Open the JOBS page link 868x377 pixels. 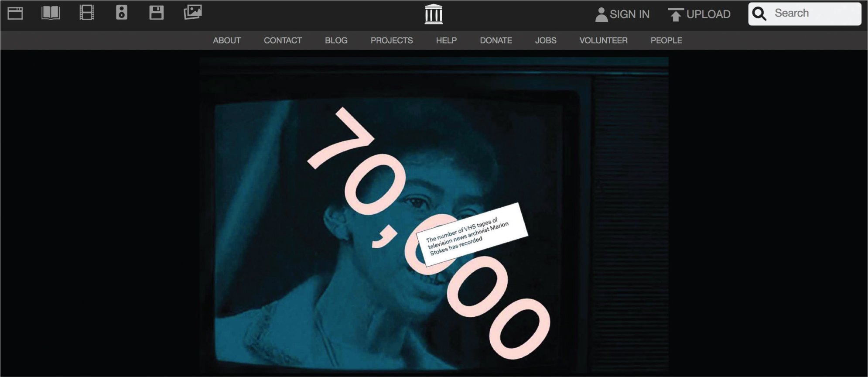click(x=546, y=41)
